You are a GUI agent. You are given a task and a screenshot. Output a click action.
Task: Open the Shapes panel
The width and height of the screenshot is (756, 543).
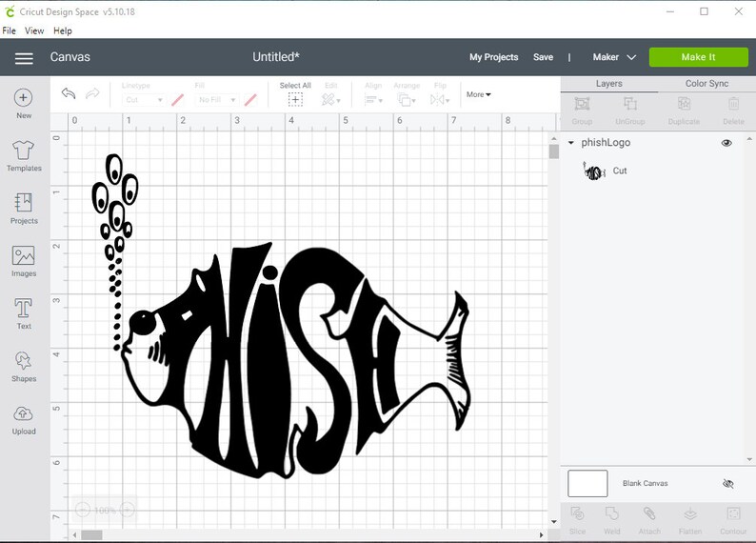(x=24, y=366)
